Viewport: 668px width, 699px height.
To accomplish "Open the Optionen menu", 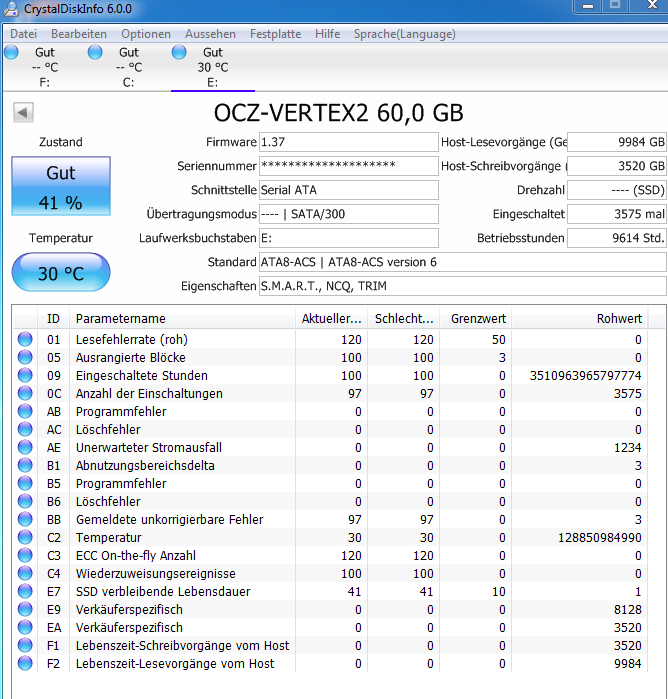I will tap(146, 34).
